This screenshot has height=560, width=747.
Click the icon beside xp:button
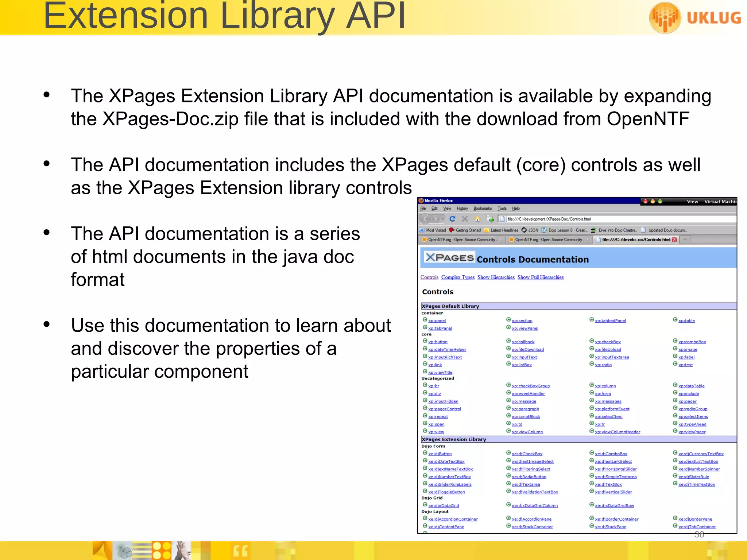point(425,341)
